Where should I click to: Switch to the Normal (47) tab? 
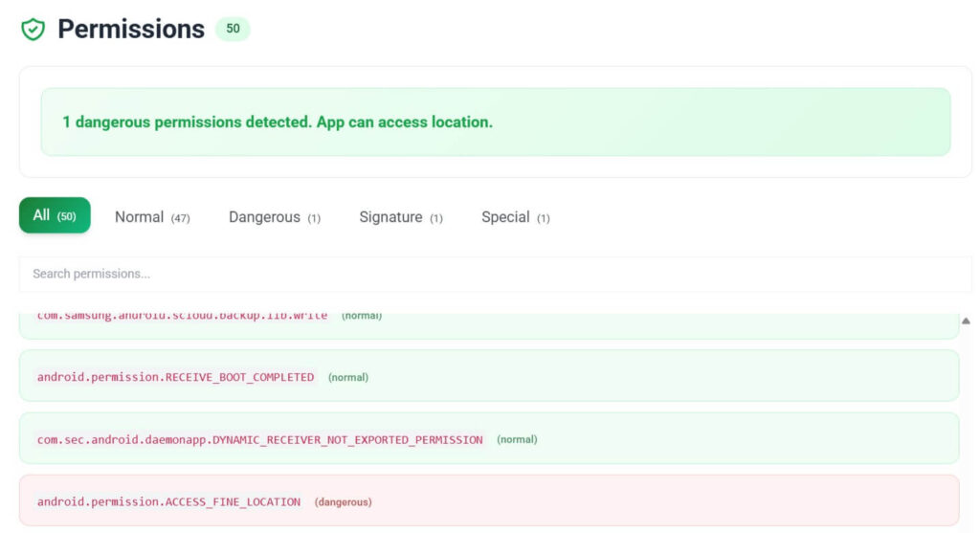[152, 217]
